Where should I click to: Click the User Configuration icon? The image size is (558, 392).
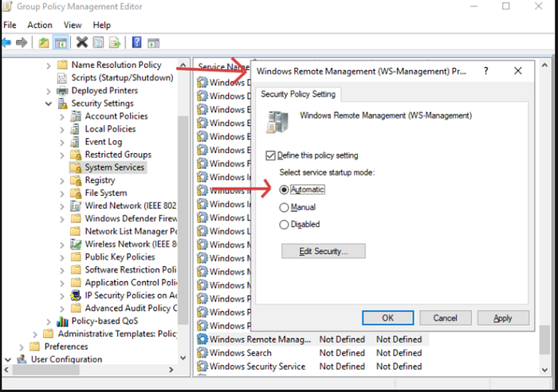[22, 359]
